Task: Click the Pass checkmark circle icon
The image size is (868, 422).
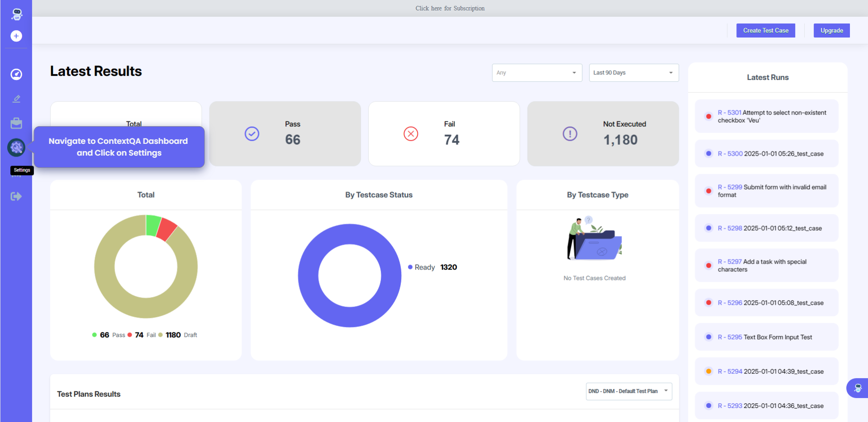Action: 252,134
